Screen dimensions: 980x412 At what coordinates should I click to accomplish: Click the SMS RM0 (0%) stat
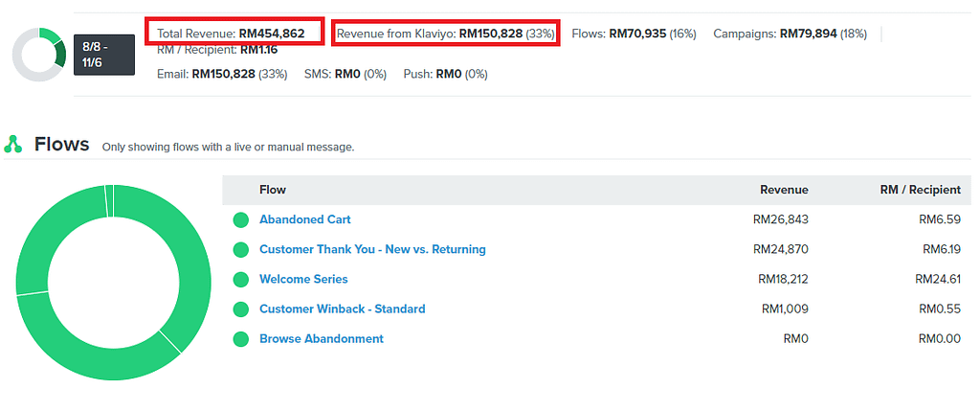click(x=345, y=74)
